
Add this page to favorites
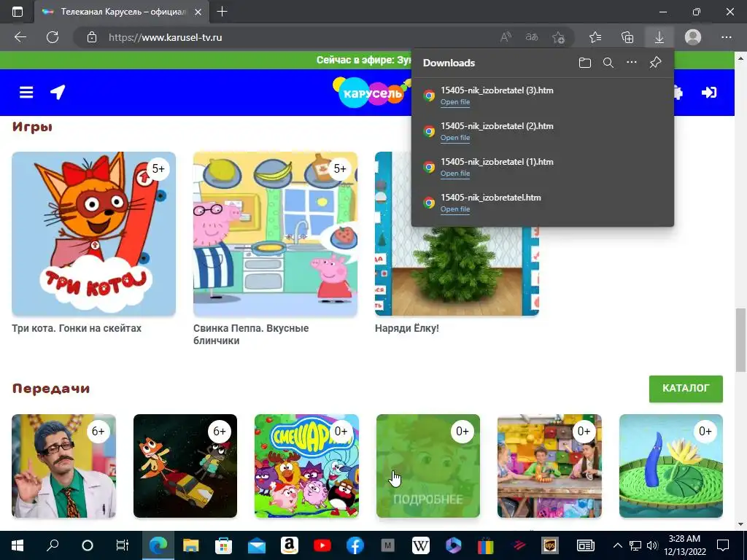click(558, 37)
